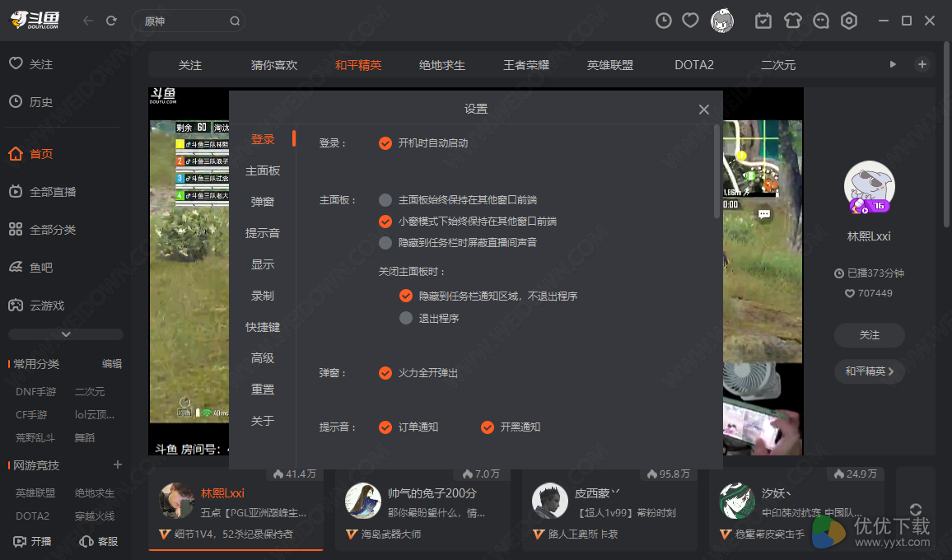The height and width of the screenshot is (560, 952).
Task: Switch to 弹窗 settings section
Action: tap(262, 202)
